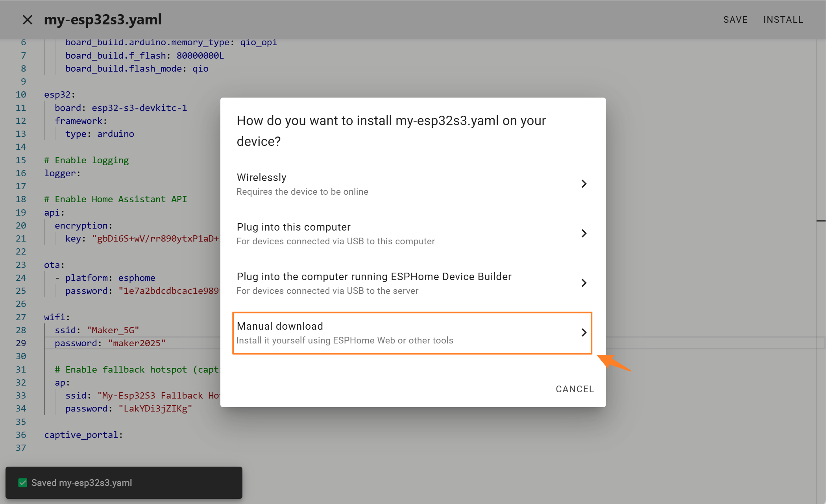Click the 'logger:' code line
This screenshot has height=504, width=826.
pos(62,173)
